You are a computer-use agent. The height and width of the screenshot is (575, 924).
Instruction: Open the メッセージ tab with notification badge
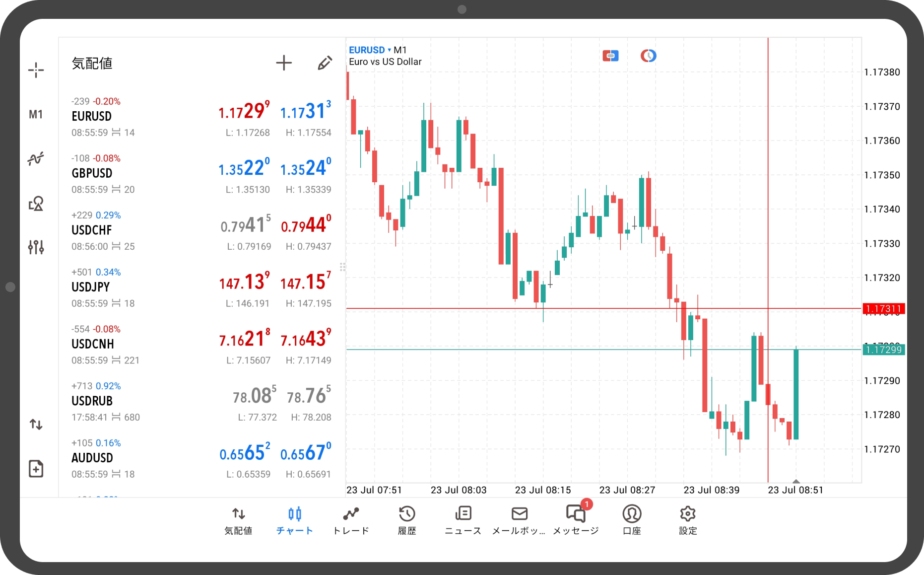coord(576,520)
